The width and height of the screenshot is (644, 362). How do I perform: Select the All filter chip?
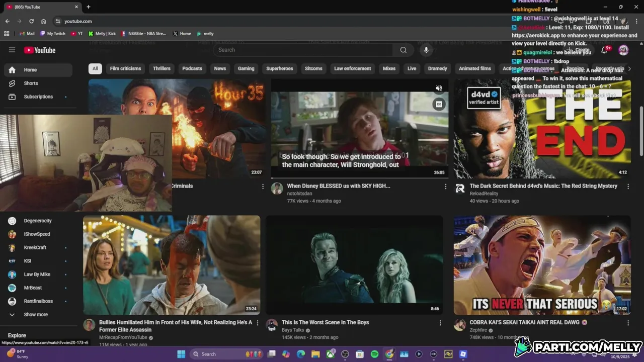(95, 68)
